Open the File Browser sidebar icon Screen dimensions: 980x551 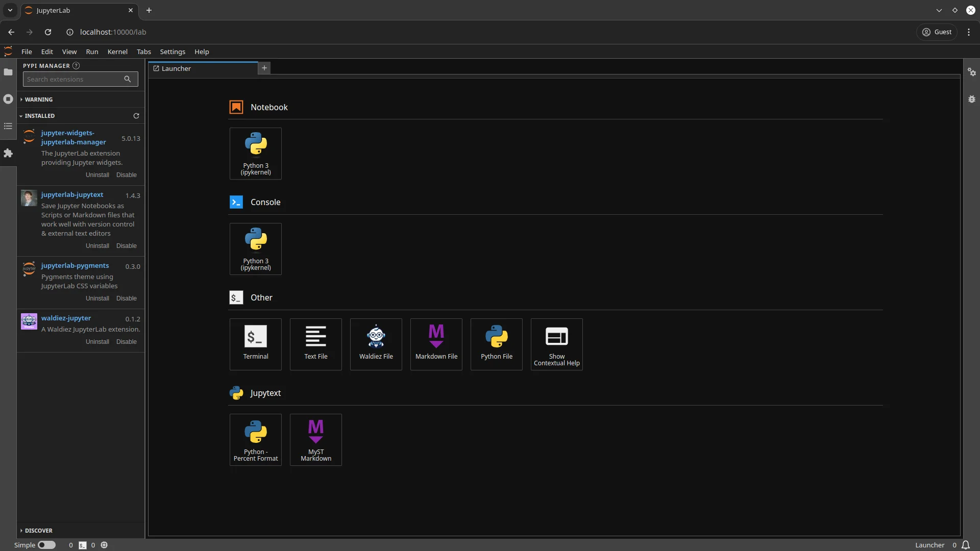(x=8, y=72)
